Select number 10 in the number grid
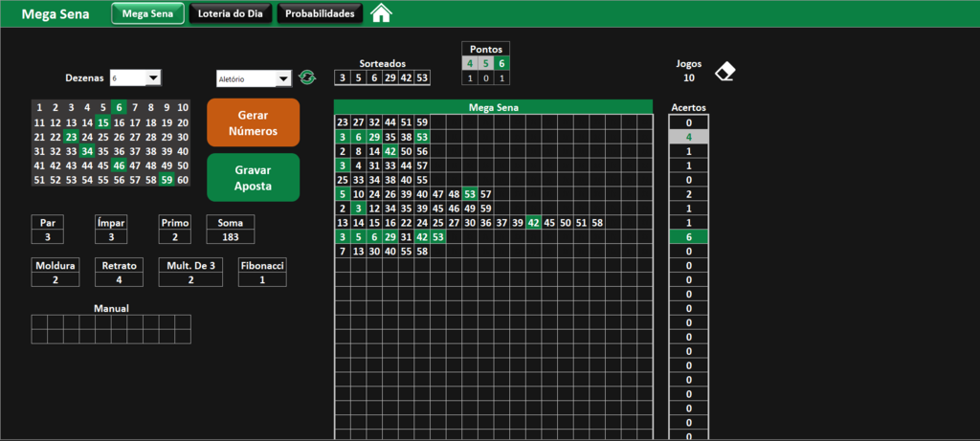 (x=183, y=107)
